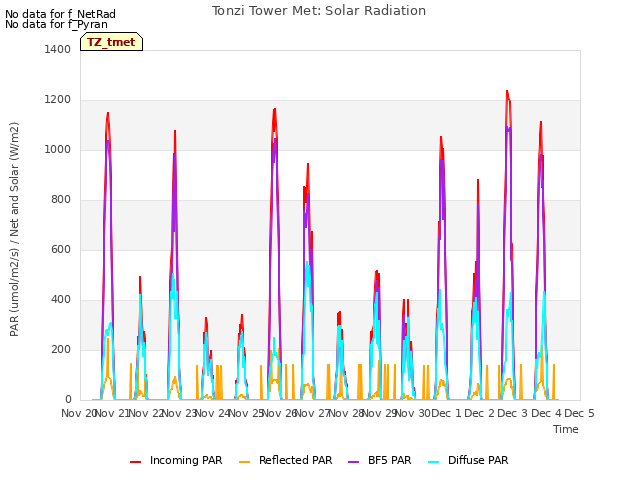Click the 1000 y-axis tick label

click(58, 149)
